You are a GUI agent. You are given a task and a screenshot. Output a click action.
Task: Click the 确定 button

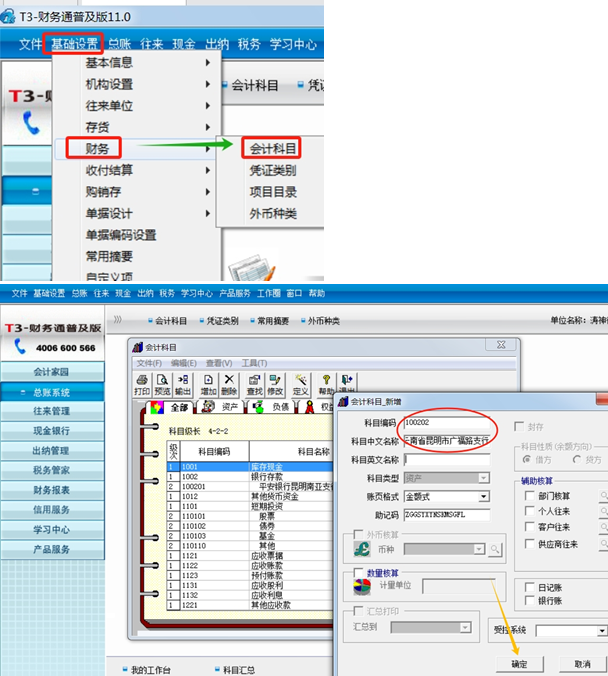519,664
